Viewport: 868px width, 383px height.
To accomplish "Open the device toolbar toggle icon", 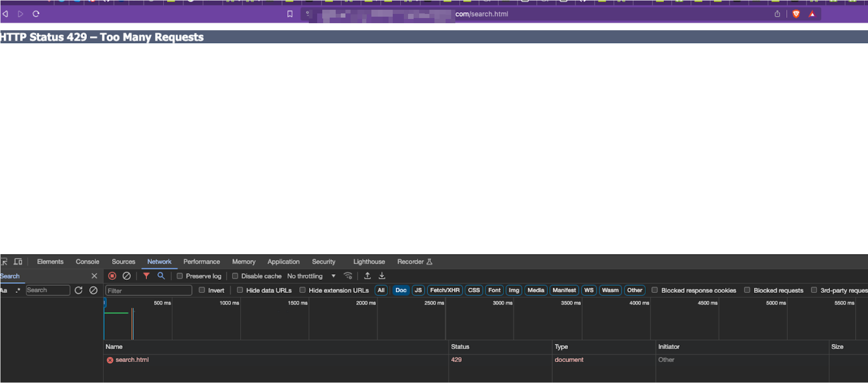I will point(18,262).
